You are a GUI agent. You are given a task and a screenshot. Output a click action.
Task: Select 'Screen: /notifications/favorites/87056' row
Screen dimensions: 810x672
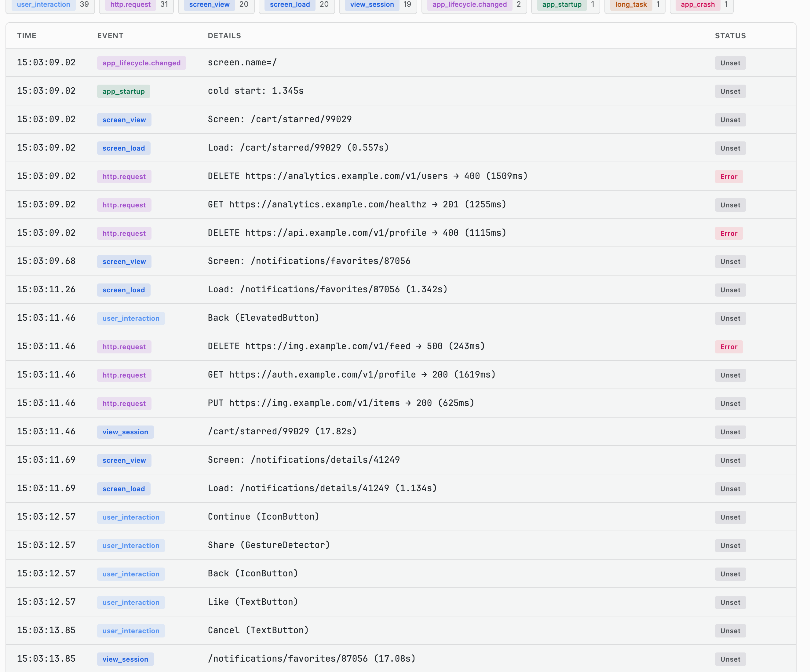click(401, 261)
